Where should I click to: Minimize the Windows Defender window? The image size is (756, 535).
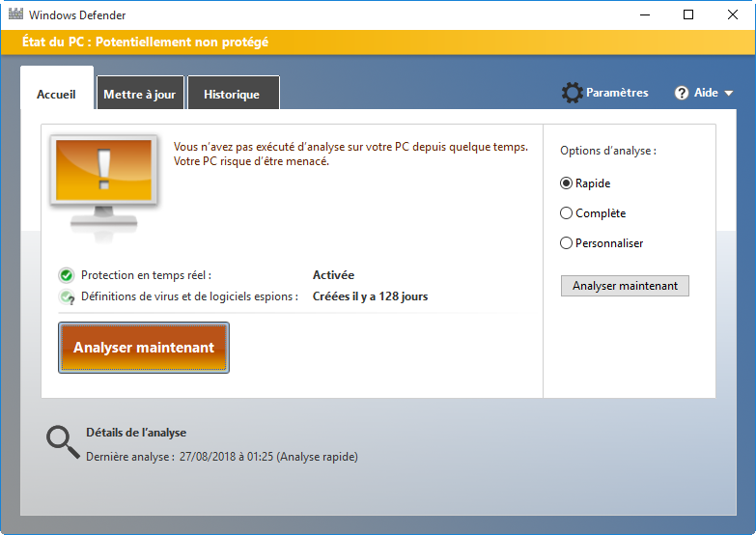[x=645, y=14]
